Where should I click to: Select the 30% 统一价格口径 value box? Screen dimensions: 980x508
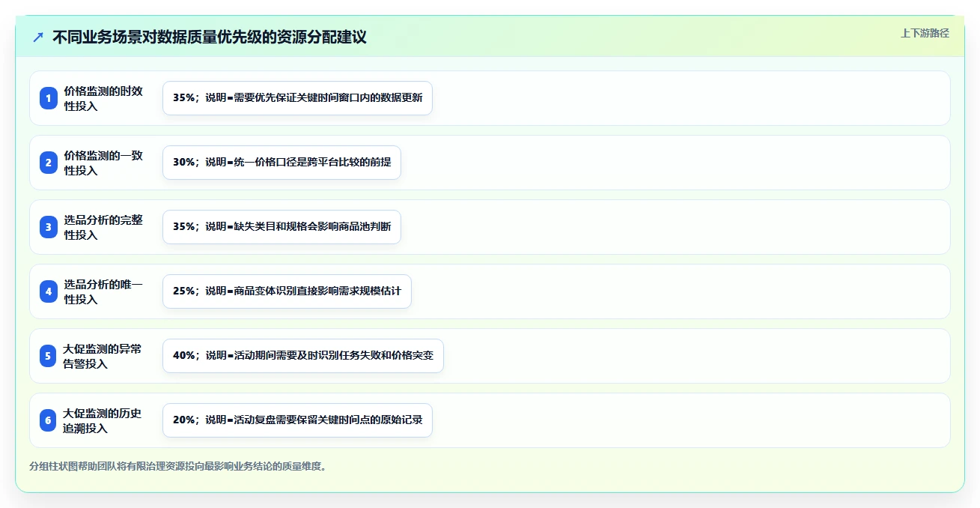tap(281, 163)
